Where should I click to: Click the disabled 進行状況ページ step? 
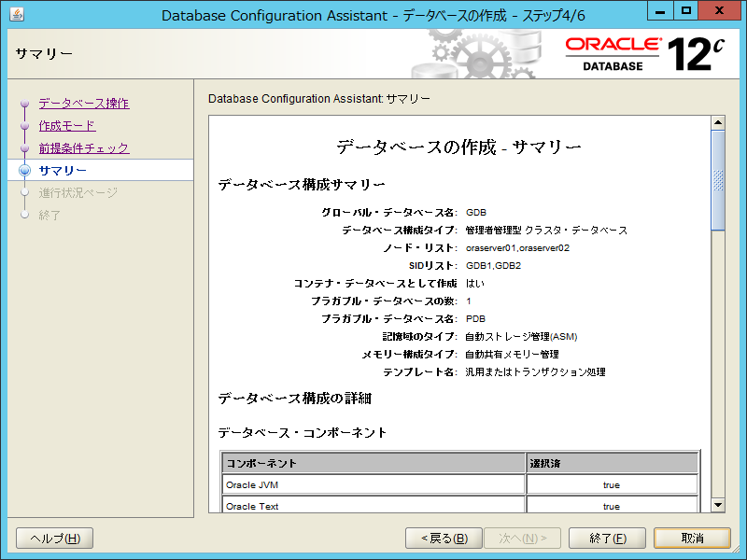pos(78,193)
